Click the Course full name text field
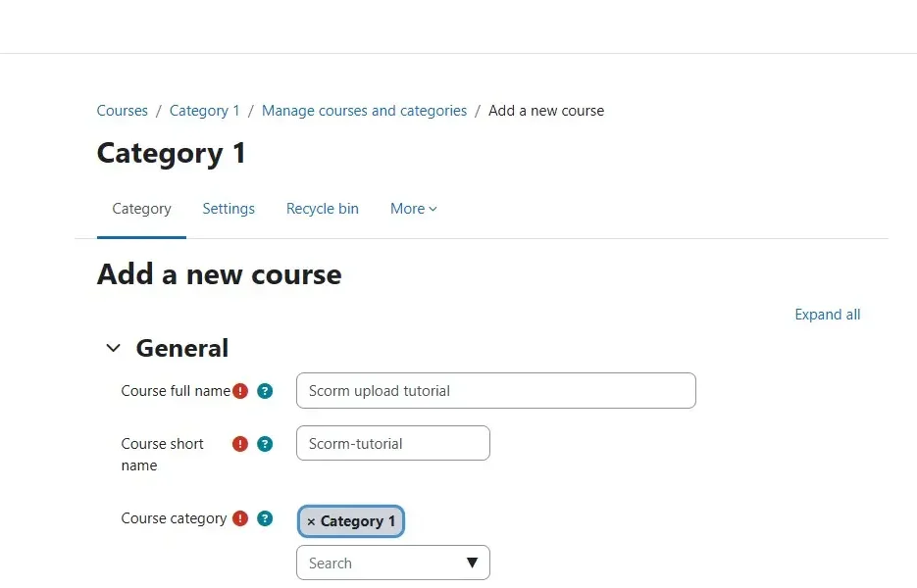 [x=495, y=390]
